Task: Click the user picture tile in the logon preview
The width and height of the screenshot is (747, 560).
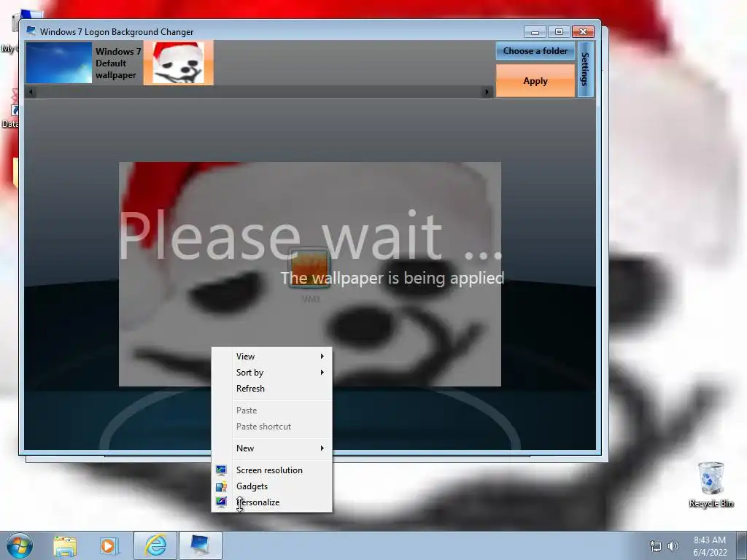Action: [309, 268]
